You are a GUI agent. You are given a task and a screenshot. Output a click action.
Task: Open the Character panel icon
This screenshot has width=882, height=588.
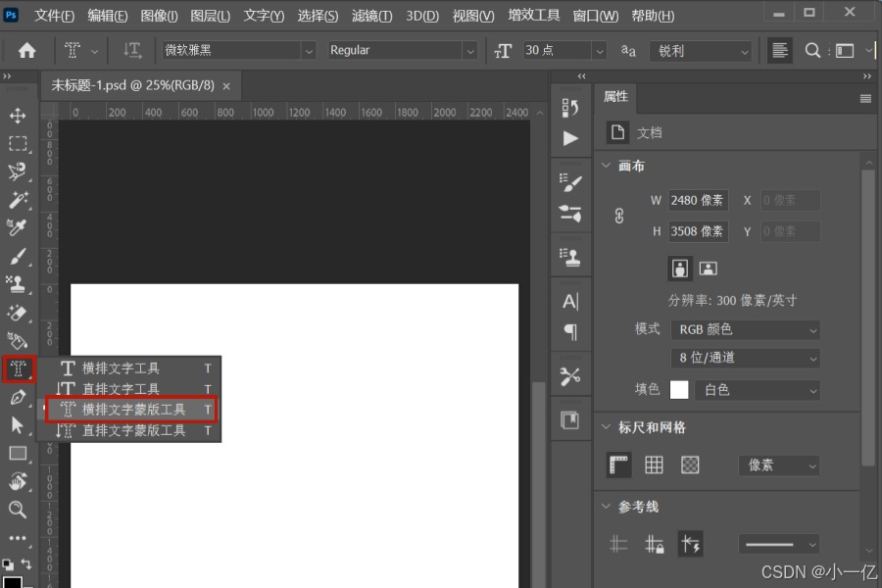(x=569, y=302)
